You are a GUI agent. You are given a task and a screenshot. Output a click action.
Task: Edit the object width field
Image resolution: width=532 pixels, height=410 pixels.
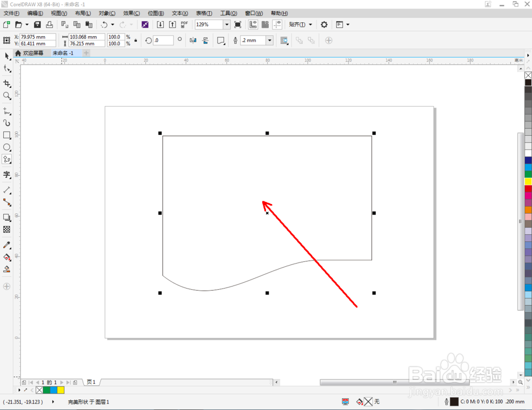[x=87, y=37]
